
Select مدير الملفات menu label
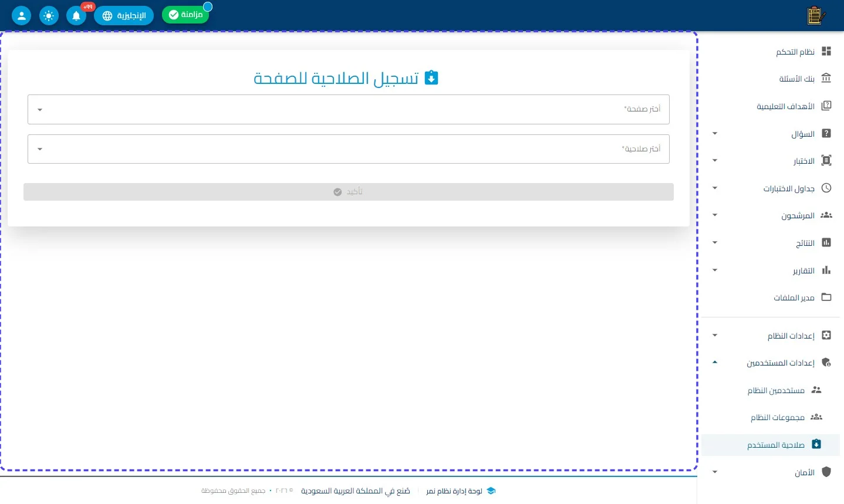pyautogui.click(x=794, y=297)
